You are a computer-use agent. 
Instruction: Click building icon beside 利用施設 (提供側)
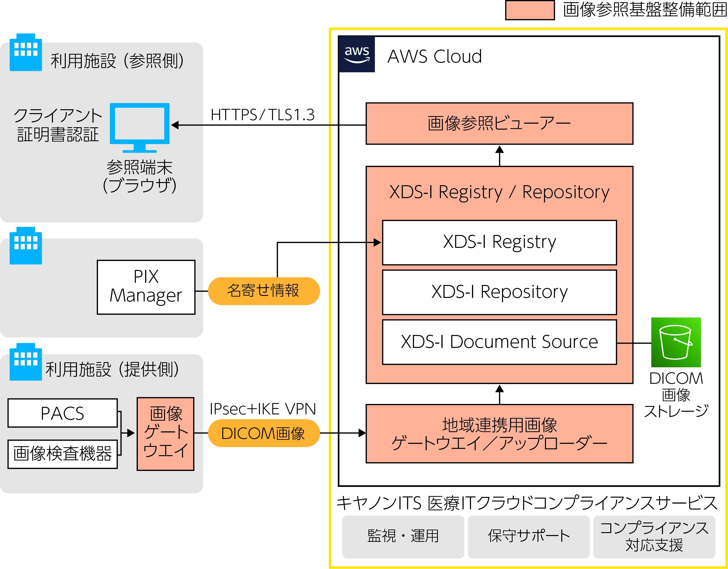coord(26,362)
